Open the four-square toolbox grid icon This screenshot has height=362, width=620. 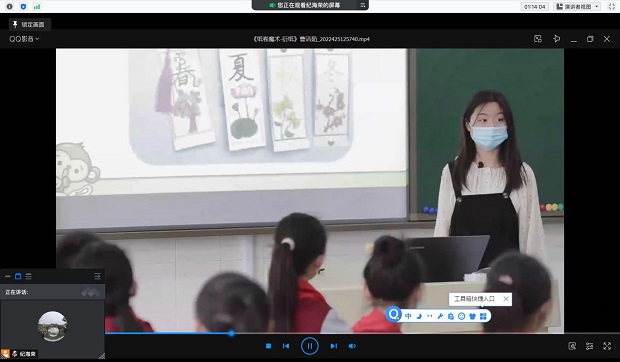coord(483,316)
